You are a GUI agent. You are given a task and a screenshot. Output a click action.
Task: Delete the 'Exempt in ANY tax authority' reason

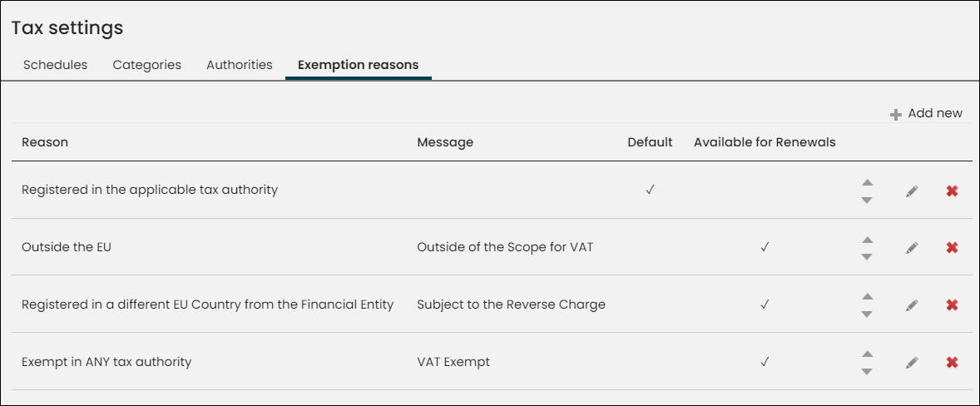click(x=952, y=362)
